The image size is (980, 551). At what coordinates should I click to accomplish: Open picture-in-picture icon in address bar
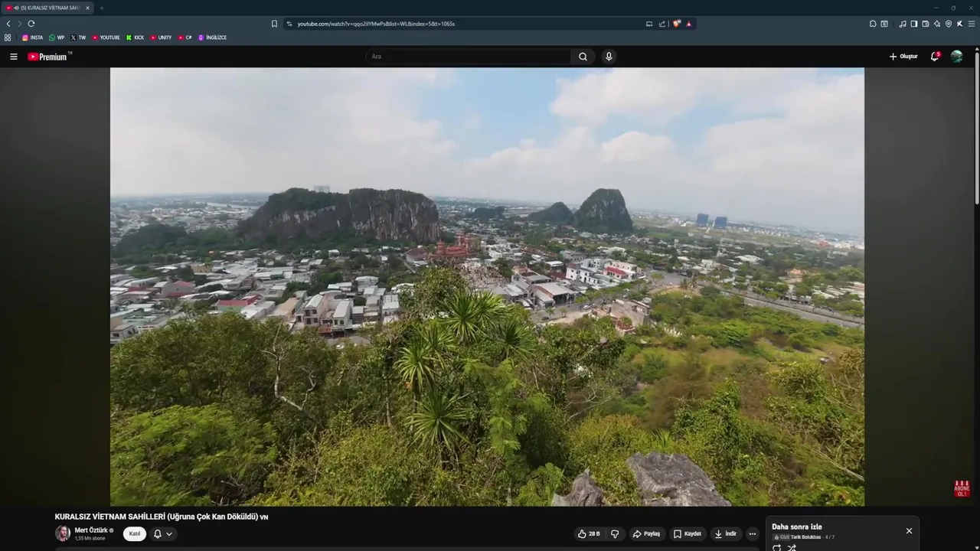tap(649, 24)
